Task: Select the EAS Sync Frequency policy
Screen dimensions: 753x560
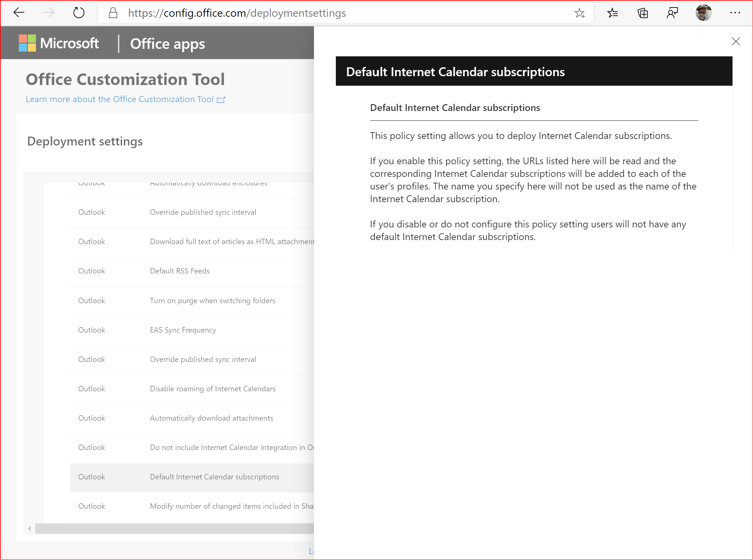Action: pos(183,330)
